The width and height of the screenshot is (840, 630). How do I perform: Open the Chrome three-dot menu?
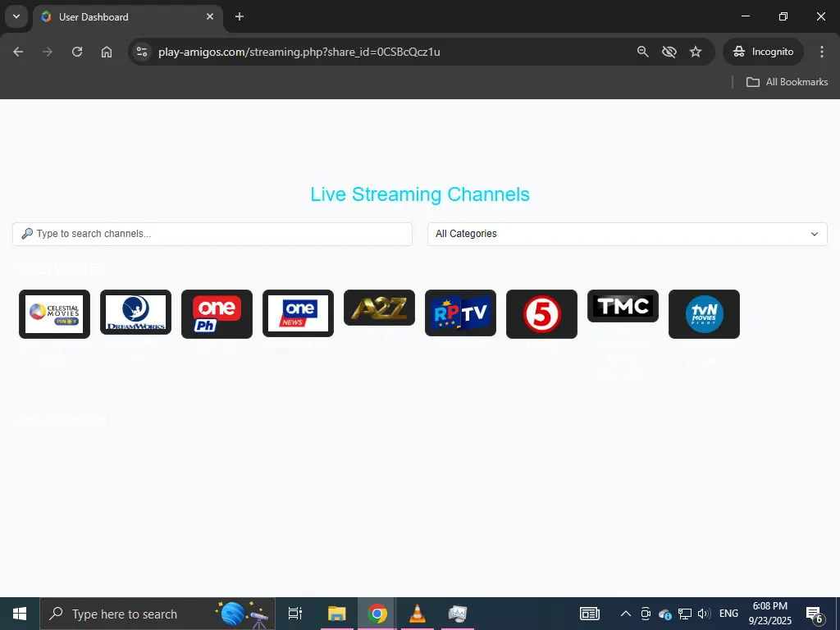822,52
